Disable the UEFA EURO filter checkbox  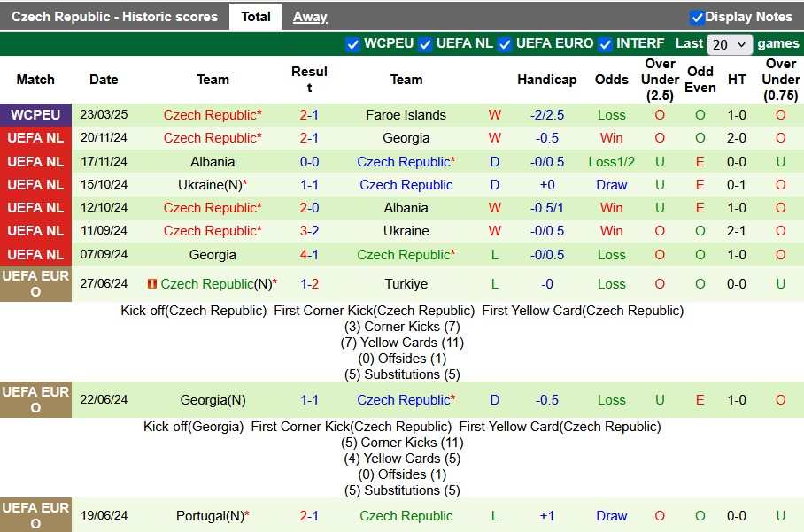[x=505, y=43]
